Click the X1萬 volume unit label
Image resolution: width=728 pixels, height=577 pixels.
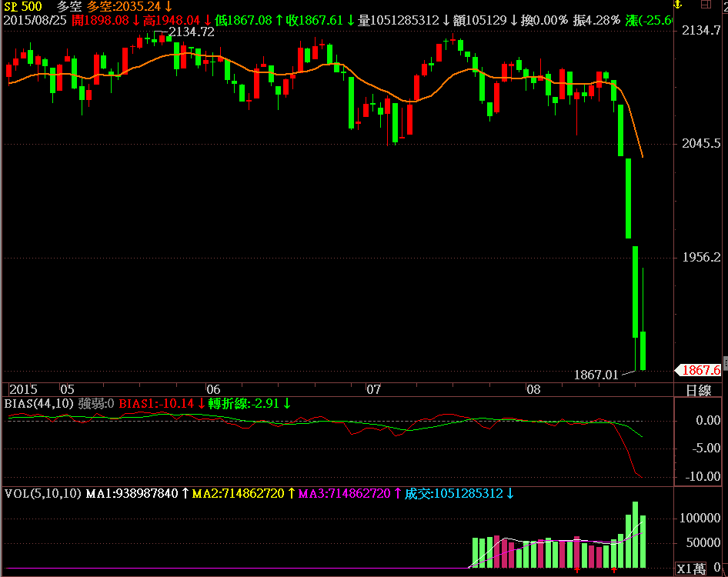pos(691,569)
